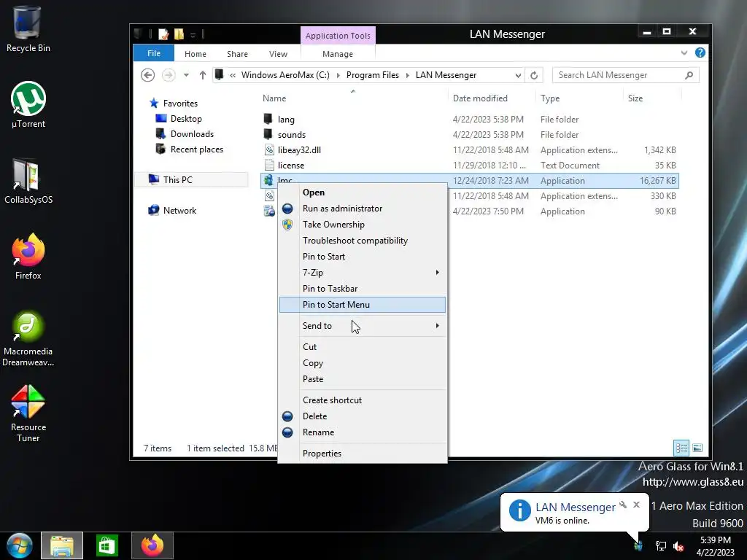This screenshot has height=560, width=747.
Task: Switch to large icons view in status bar
Action: click(697, 448)
